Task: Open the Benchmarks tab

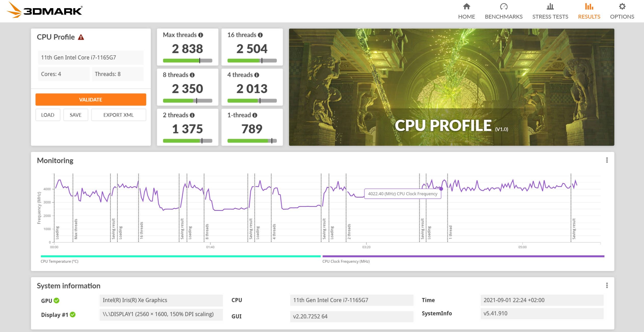Action: (x=503, y=11)
